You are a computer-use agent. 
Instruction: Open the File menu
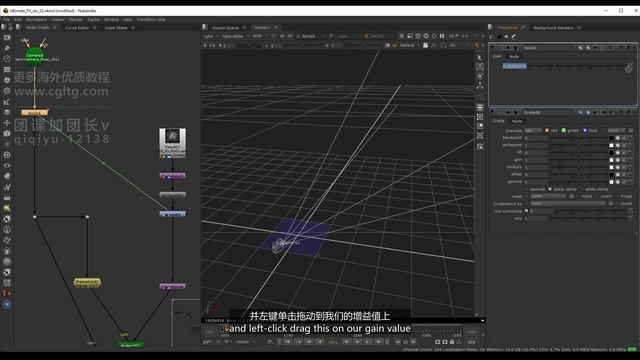coord(6,20)
